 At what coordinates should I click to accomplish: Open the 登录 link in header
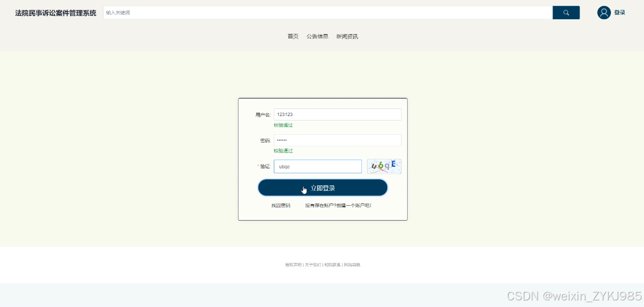coord(619,13)
